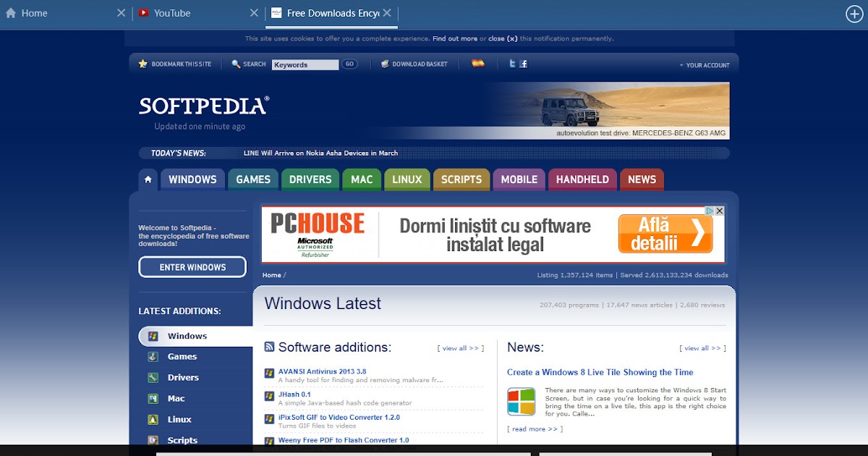Click the Windows icon next to JHash 0.1
Viewport: 868px width, 456px height.
[x=269, y=397]
